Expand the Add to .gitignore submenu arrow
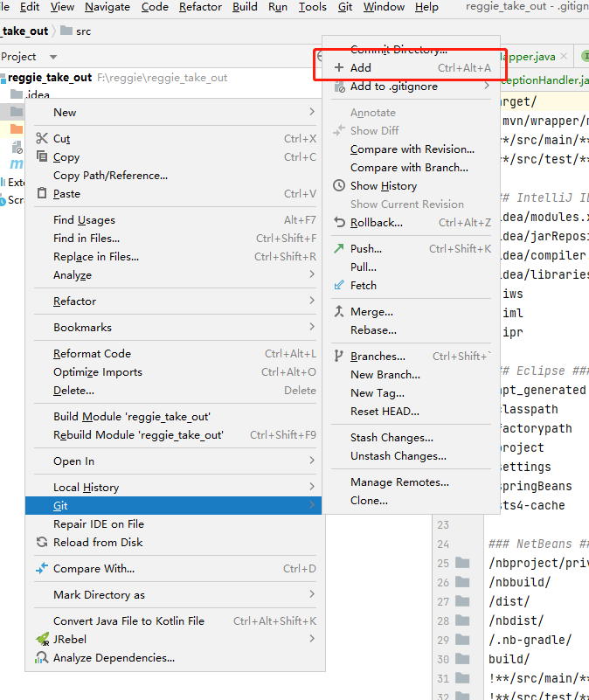 (x=487, y=86)
